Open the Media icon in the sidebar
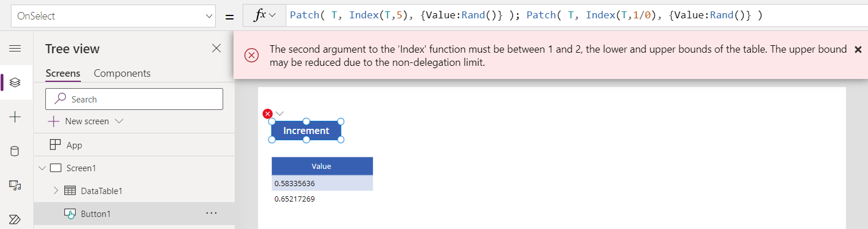This screenshot has height=229, width=868. [x=15, y=185]
